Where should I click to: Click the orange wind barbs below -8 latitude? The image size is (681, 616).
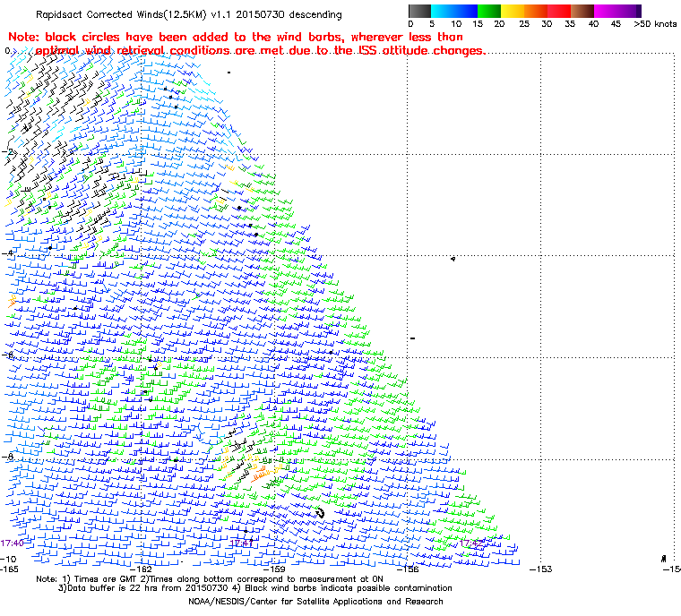pos(261,473)
